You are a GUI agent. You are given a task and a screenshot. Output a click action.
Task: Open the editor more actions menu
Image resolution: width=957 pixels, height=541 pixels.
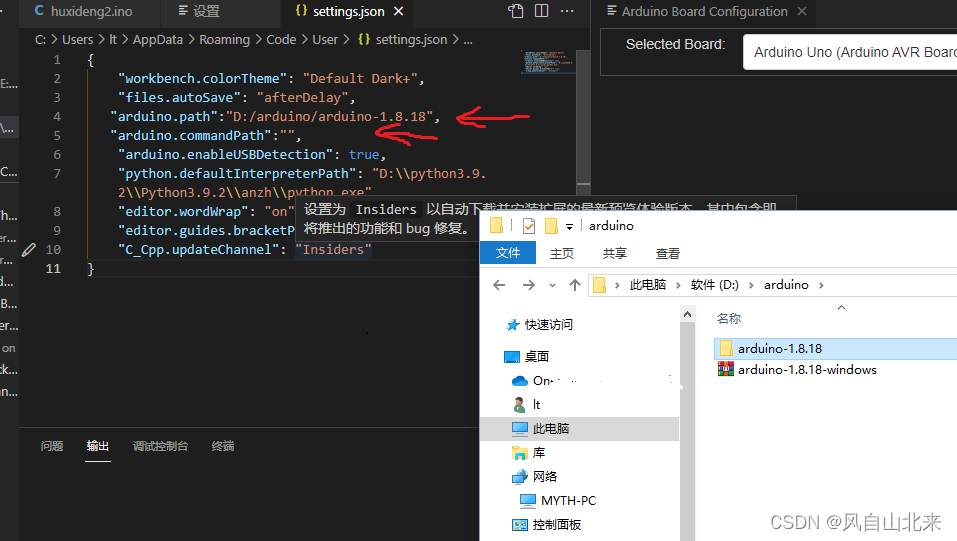coord(567,11)
